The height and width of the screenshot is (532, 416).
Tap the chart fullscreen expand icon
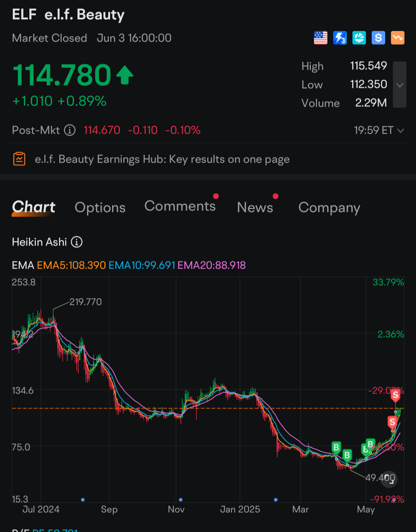point(389,478)
